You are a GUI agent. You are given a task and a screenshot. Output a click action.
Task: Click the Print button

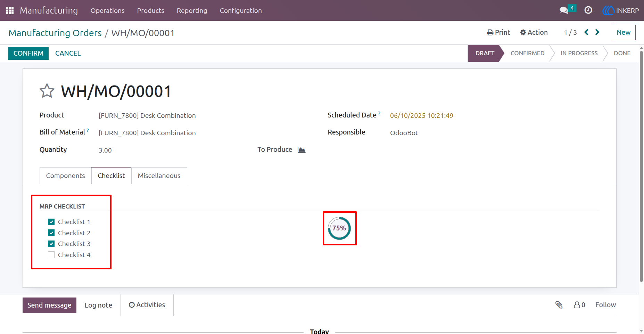498,32
